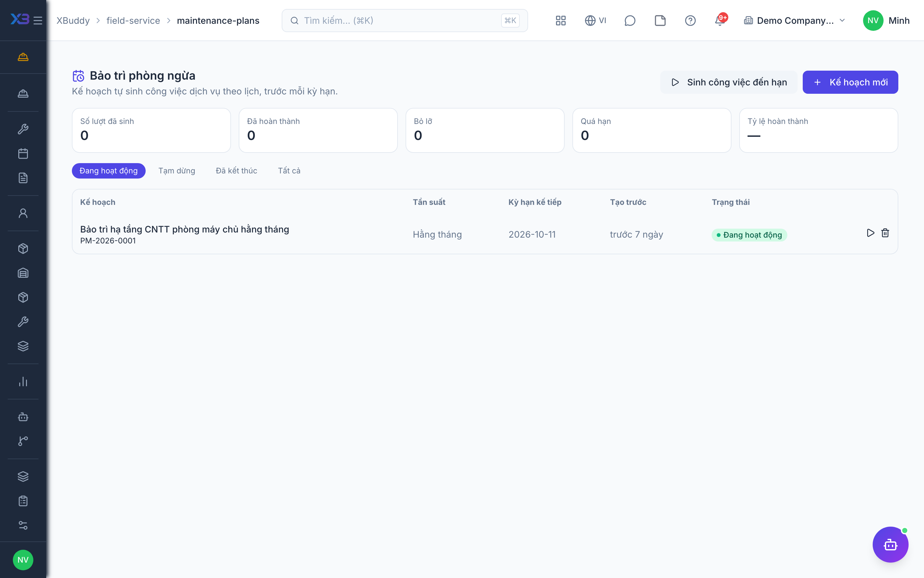
Task: Open the orange hard hat sidebar item
Action: 23,57
